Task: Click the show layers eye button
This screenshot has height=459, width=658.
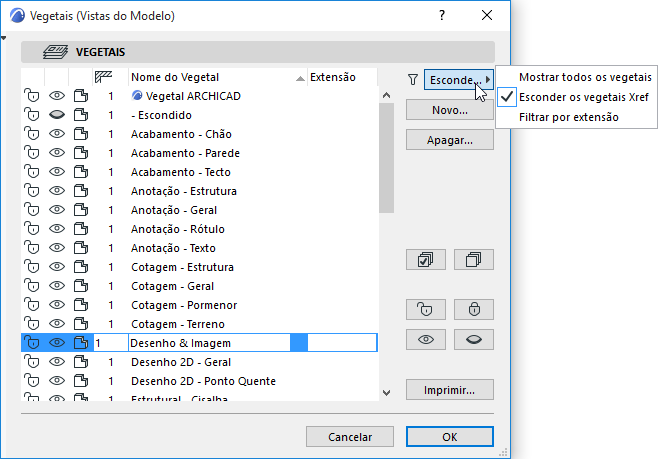Action: 426,340
